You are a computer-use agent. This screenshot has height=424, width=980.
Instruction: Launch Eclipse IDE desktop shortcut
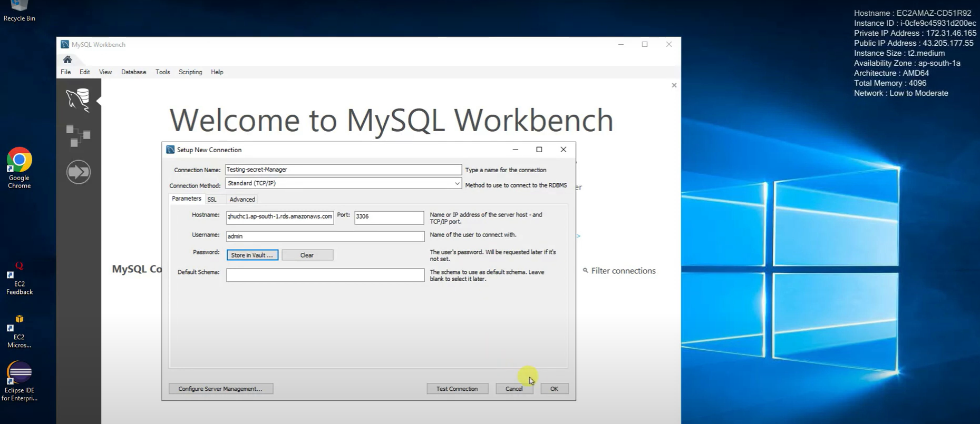[x=20, y=381]
